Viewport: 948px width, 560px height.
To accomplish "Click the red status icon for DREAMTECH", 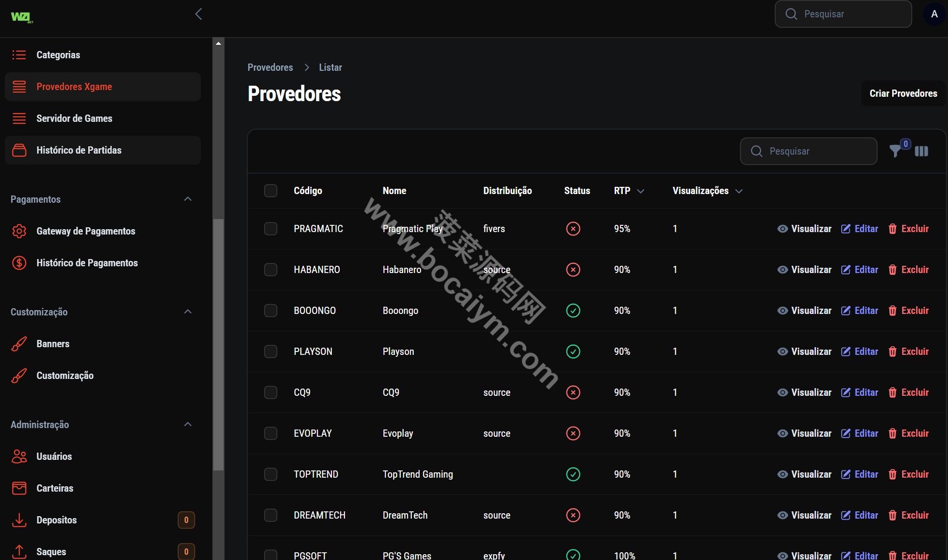I will (573, 515).
